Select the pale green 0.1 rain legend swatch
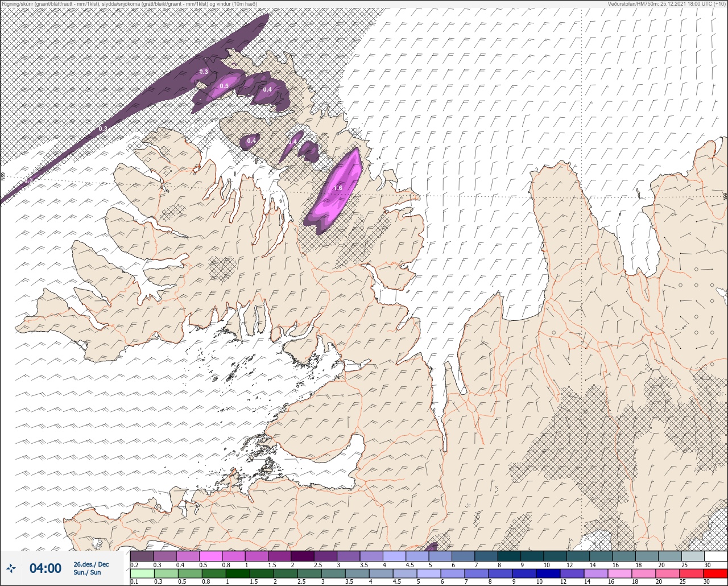The image size is (728, 586). [142, 573]
